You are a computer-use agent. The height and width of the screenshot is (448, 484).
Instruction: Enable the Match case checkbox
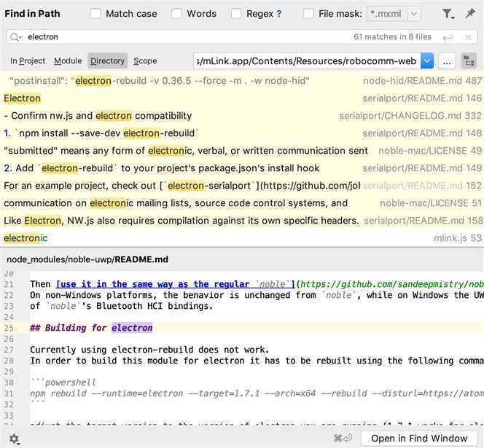coord(95,14)
